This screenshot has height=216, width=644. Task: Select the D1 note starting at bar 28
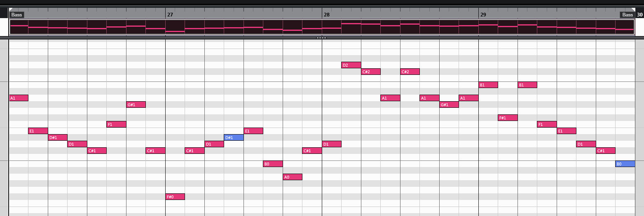point(332,144)
